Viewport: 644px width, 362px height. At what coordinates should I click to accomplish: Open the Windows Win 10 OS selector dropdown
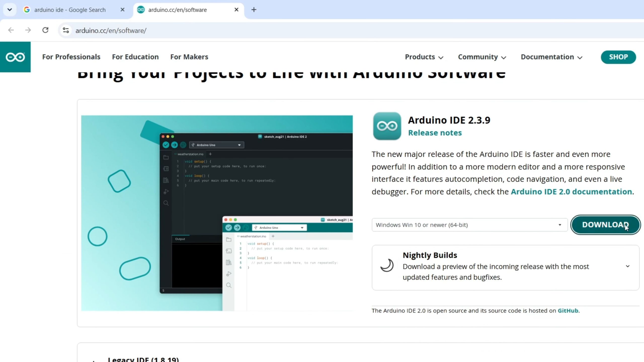(470, 225)
